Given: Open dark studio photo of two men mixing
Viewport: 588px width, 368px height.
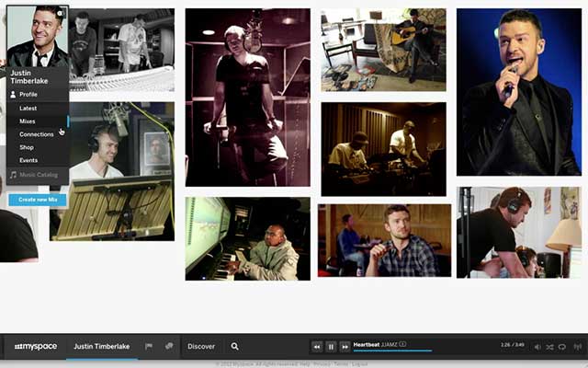Looking at the screenshot, I should click(383, 149).
